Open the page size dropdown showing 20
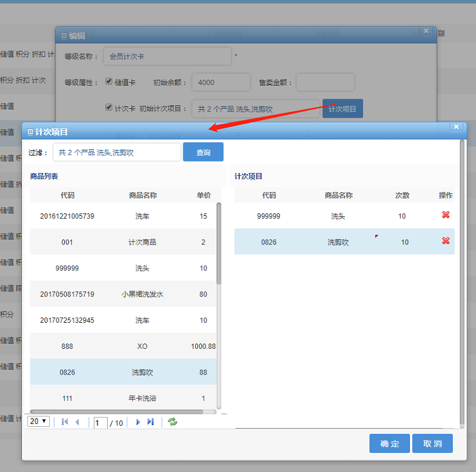476x472 pixels. pos(38,422)
